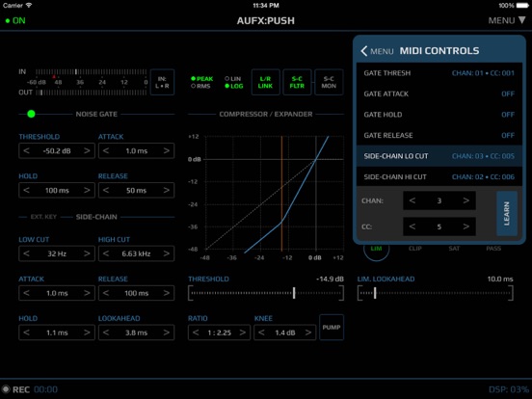
Task: Toggle EXT. KEY side-chain option
Action: (43, 217)
